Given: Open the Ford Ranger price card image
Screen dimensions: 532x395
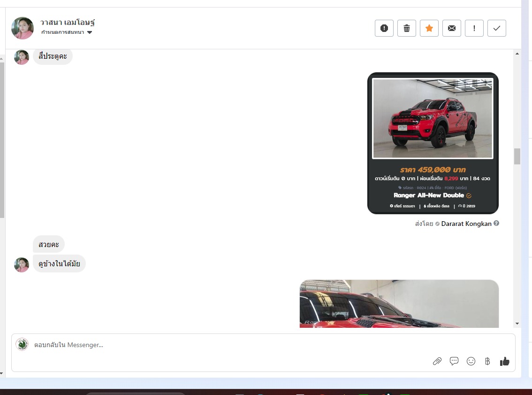Looking at the screenshot, I should click(433, 143).
